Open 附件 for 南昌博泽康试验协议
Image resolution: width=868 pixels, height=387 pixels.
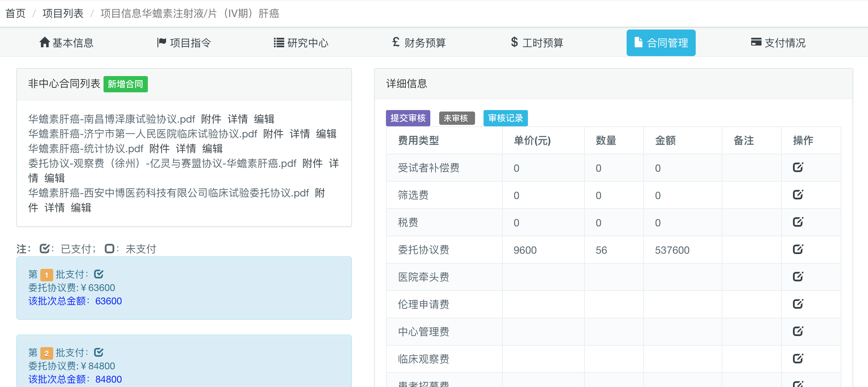(211, 119)
